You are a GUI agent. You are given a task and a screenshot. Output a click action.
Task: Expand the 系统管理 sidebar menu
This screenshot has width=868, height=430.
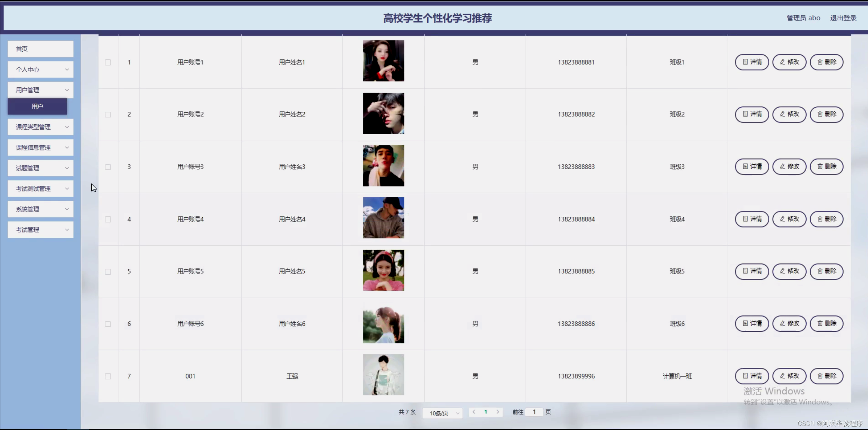coord(40,209)
